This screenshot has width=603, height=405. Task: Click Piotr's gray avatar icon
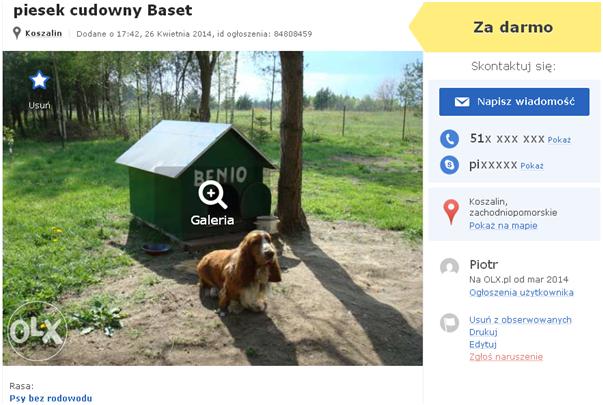[449, 267]
